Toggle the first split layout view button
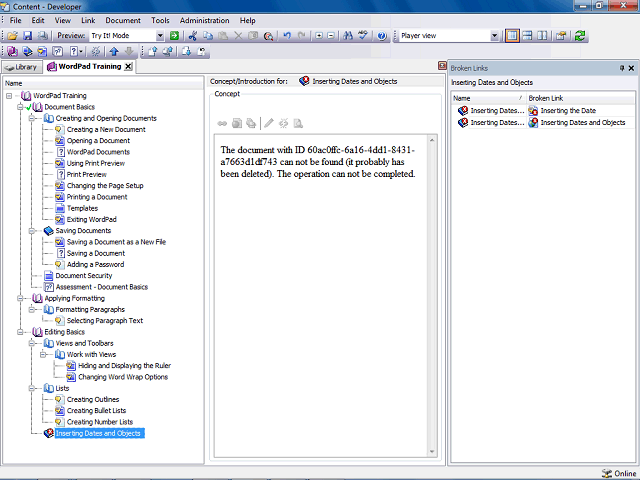The image size is (640, 480). [x=512, y=36]
